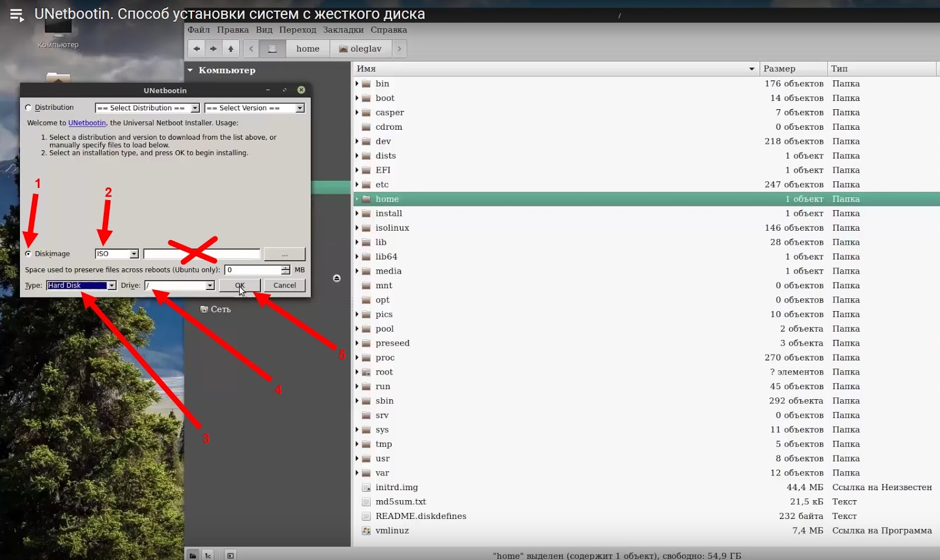Hide the sidebar using the footer icon
This screenshot has height=560, width=940.
tap(230, 555)
